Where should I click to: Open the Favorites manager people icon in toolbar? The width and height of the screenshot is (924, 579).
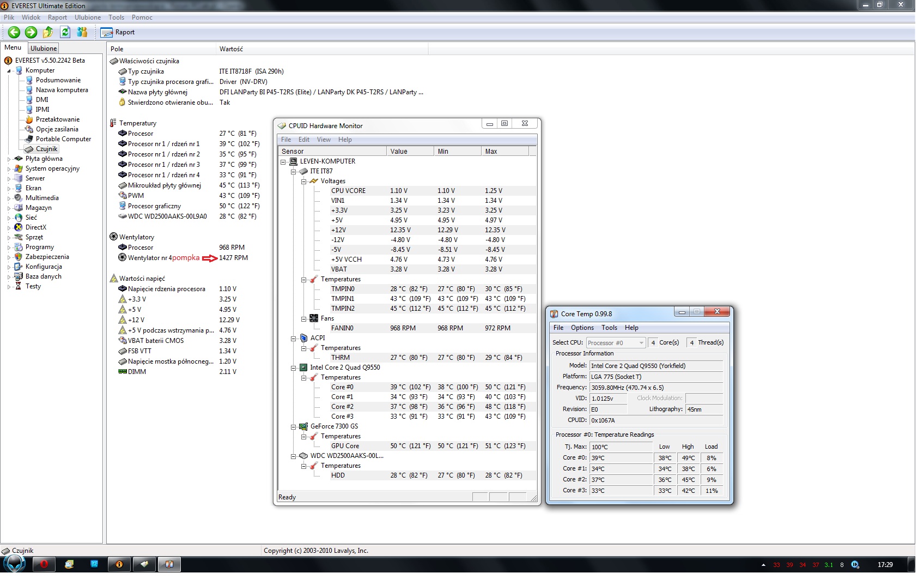coord(82,32)
